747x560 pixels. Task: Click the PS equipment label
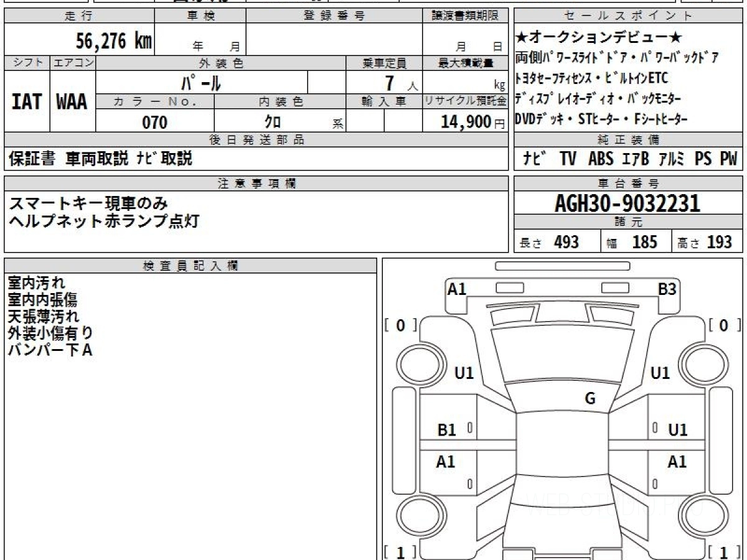[x=703, y=159]
